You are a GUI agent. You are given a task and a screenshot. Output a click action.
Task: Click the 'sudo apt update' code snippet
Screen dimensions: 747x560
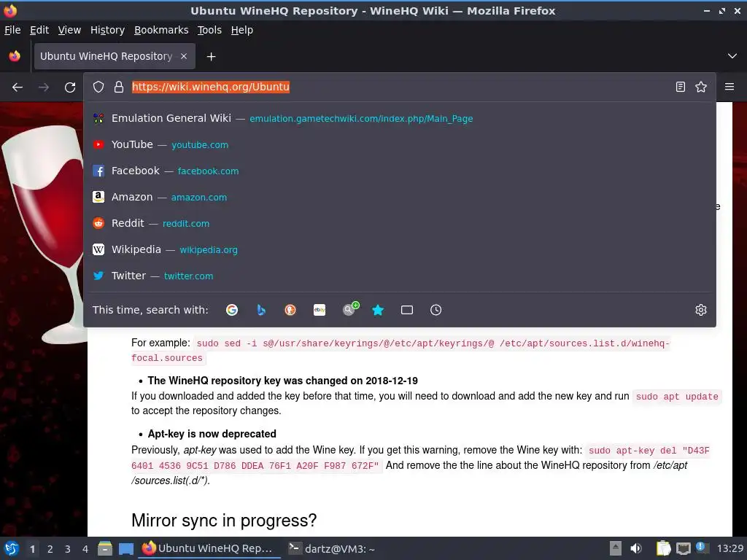(x=677, y=397)
